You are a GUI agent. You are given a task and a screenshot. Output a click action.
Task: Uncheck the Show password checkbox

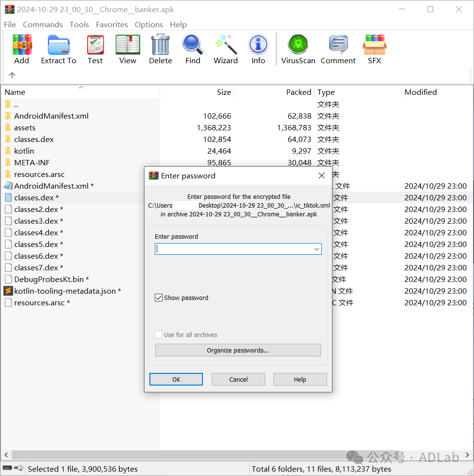[x=159, y=298]
